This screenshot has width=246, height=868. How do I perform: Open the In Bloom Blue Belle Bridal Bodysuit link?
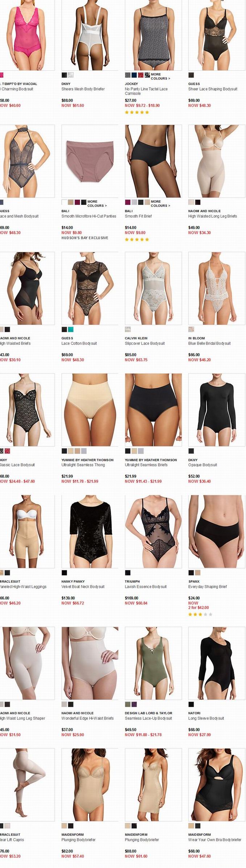[x=209, y=343]
